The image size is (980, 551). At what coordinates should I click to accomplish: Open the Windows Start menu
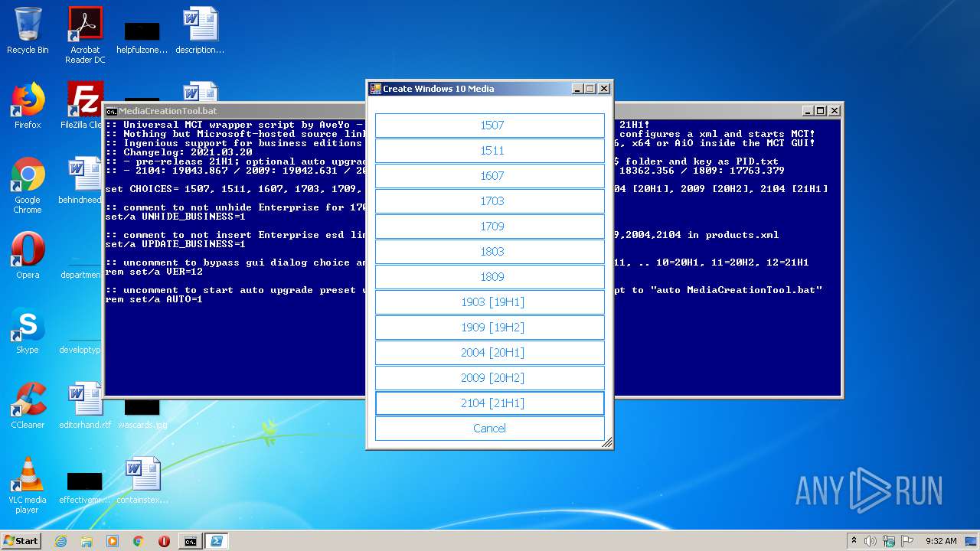21,540
